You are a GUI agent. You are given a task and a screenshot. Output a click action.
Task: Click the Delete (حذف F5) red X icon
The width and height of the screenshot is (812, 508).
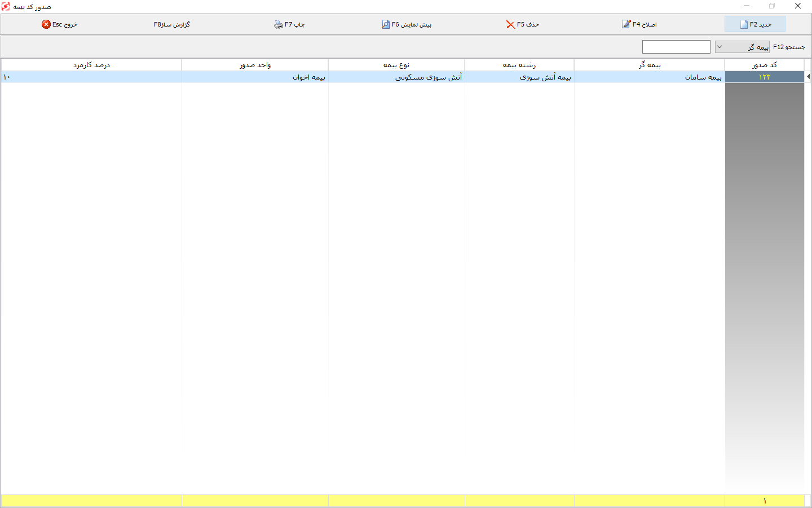pyautogui.click(x=510, y=24)
